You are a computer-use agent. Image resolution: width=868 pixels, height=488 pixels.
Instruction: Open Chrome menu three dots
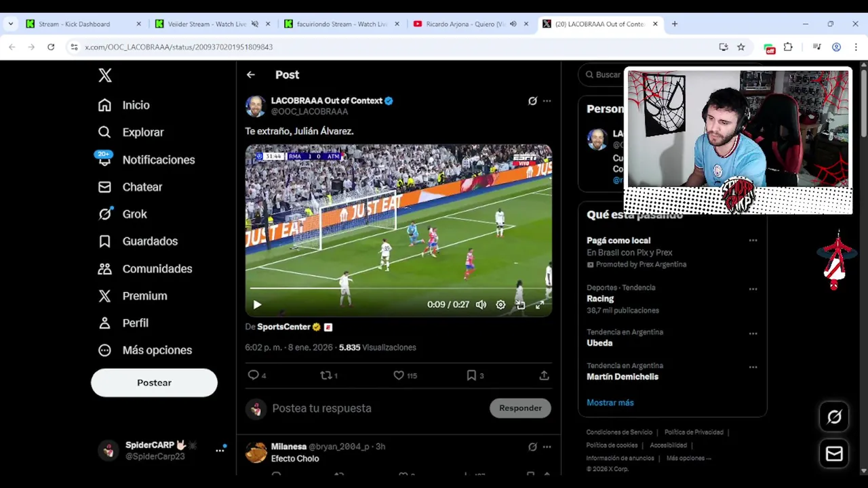point(856,47)
